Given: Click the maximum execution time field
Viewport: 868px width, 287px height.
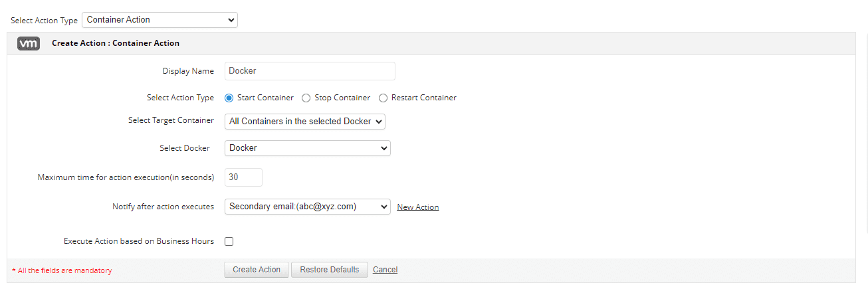Looking at the screenshot, I should [x=243, y=177].
